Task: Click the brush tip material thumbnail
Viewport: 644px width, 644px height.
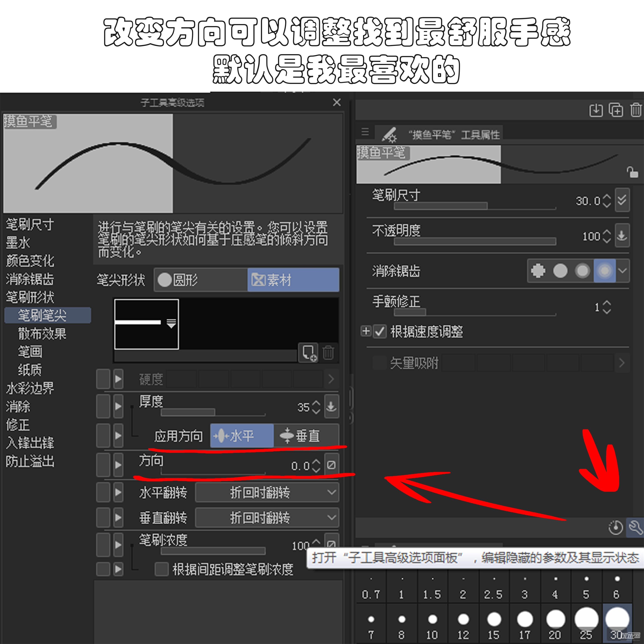Action: pos(147,324)
